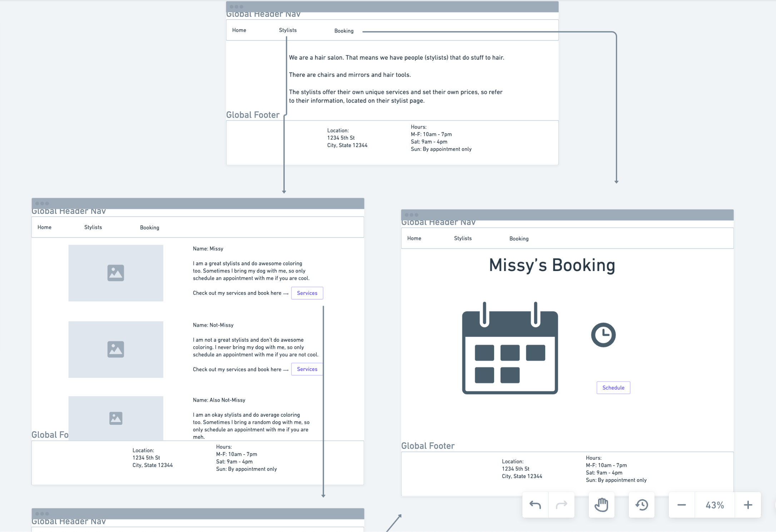
Task: Select the hand pan tool
Action: (602, 505)
